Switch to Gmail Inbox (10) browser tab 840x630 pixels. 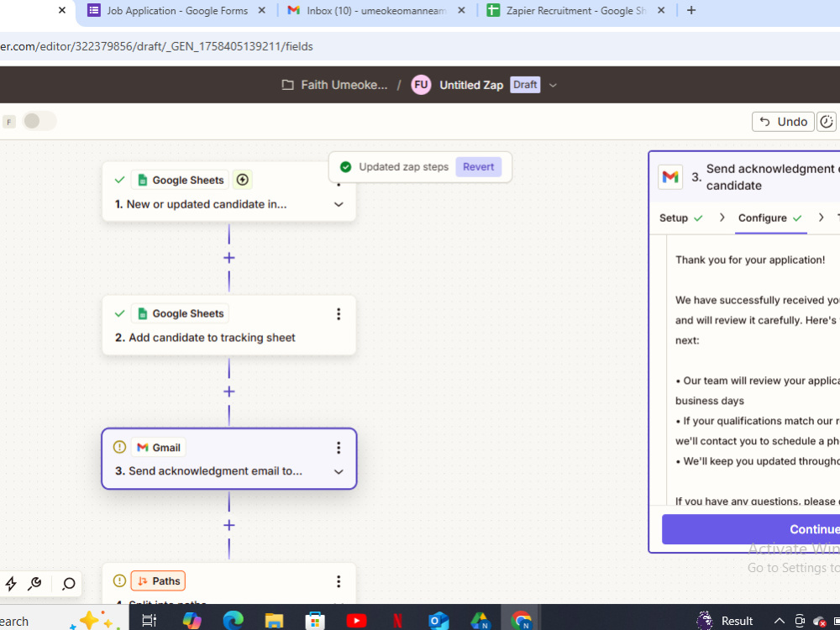[376, 10]
